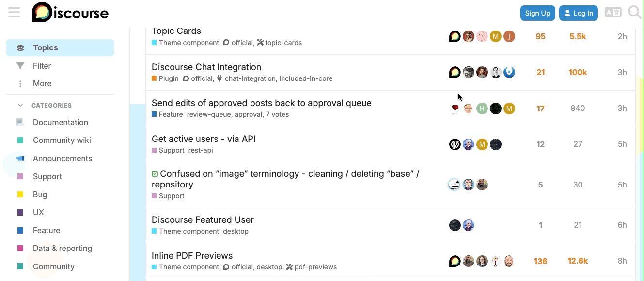The image size is (644, 281).
Task: Open the Discourse Chat Integration topic
Action: (206, 67)
